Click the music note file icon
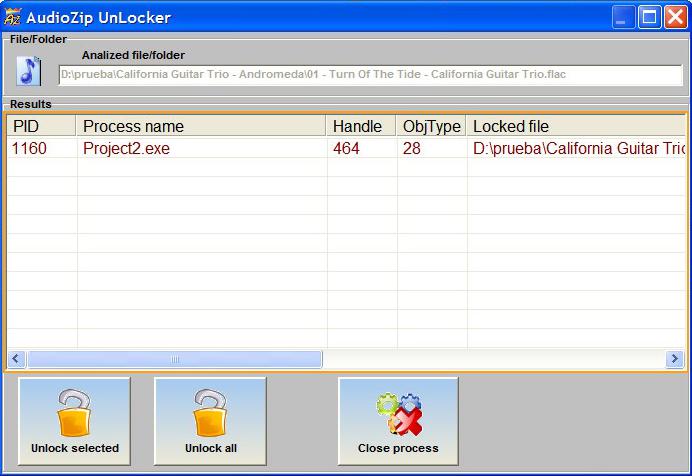Image resolution: width=692 pixels, height=476 pixels. (29, 71)
